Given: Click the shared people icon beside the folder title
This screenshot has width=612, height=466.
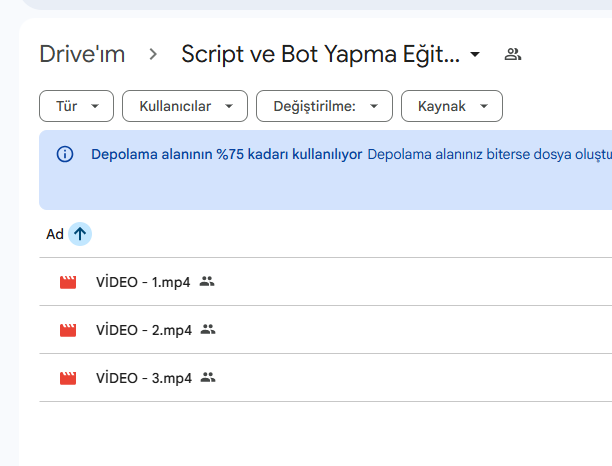Looking at the screenshot, I should pos(513,54).
